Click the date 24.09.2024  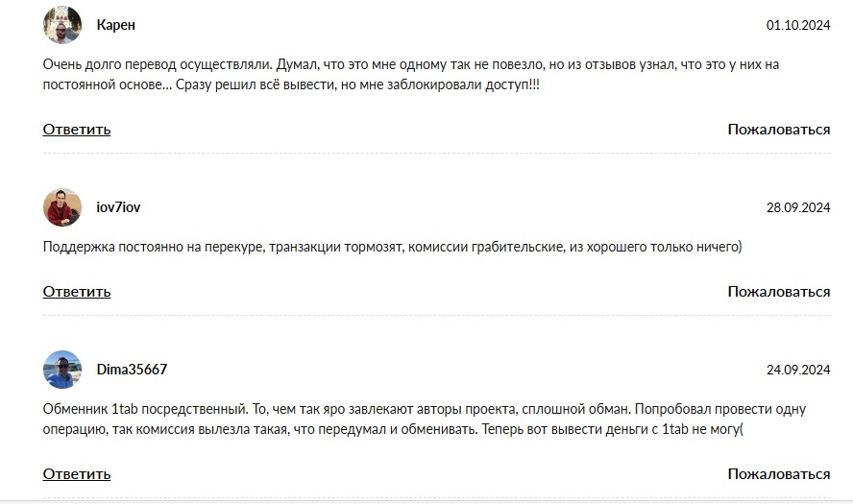coord(798,370)
